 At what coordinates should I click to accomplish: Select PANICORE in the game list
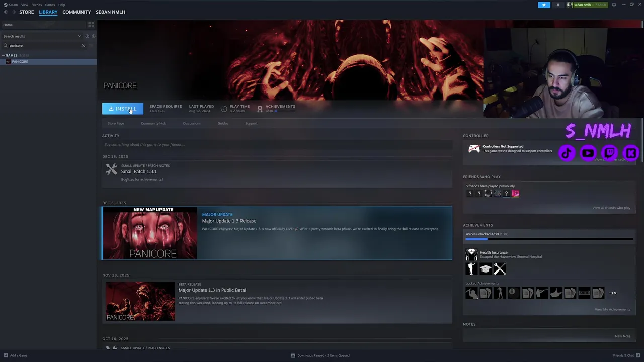coord(48,62)
